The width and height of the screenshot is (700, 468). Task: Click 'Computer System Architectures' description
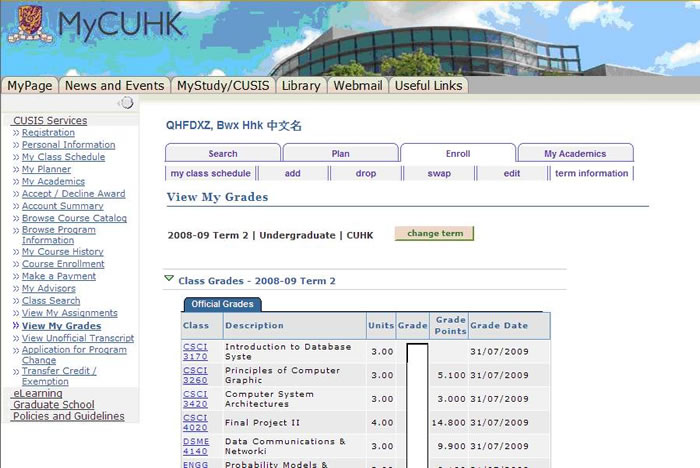click(269, 399)
